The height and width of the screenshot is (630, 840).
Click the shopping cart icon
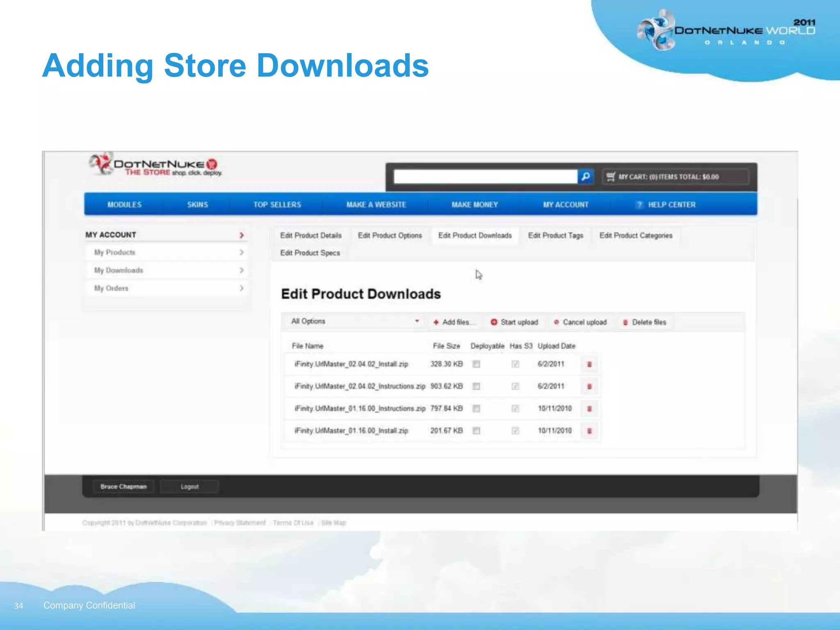(x=611, y=177)
